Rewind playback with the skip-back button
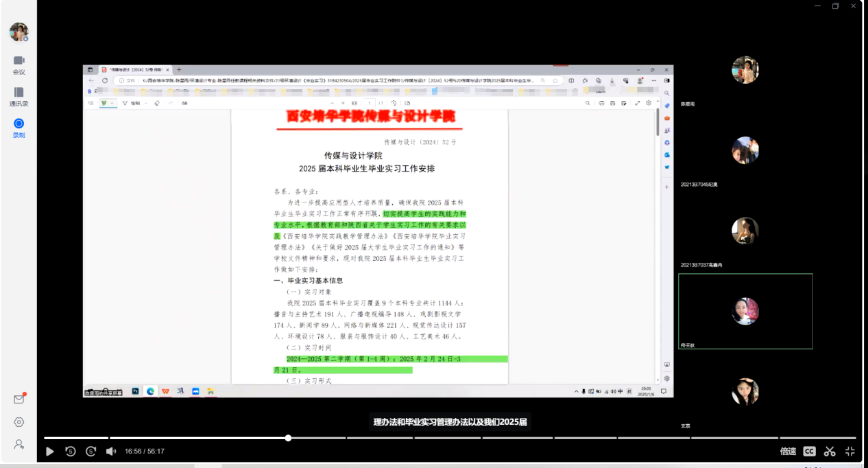Screen dimensions: 868x468 (x=71, y=451)
